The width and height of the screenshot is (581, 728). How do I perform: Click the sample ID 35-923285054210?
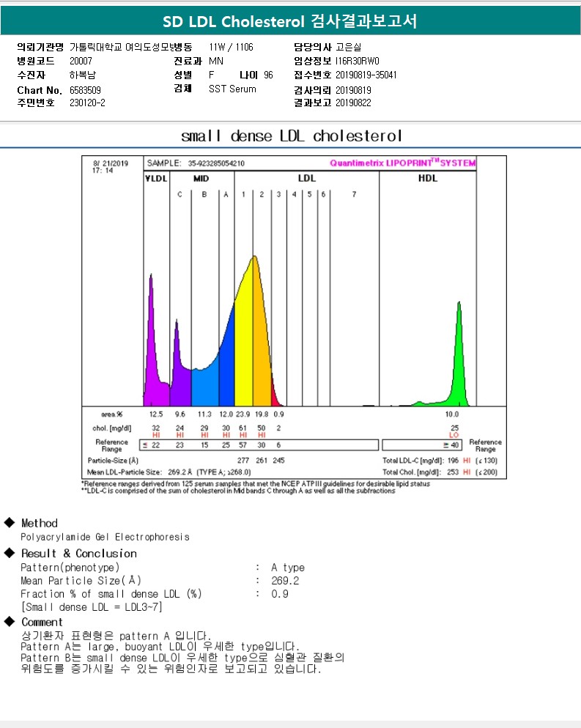(216, 163)
